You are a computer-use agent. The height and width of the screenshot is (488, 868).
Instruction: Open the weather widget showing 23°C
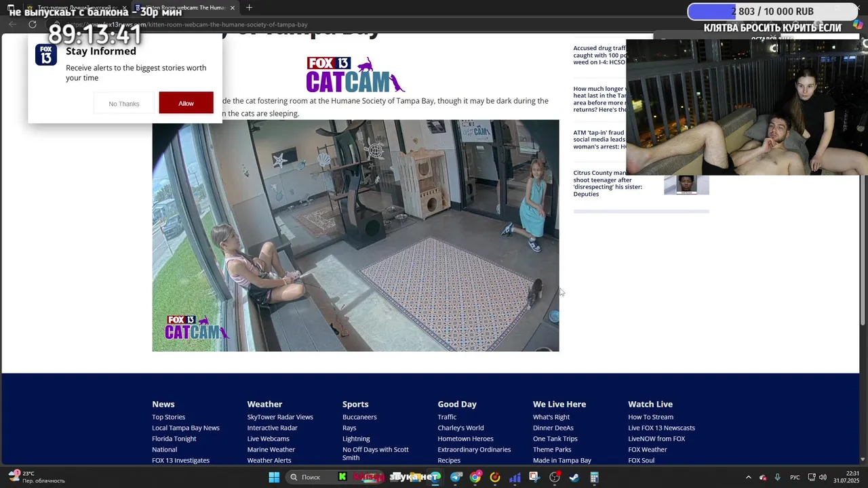pyautogui.click(x=37, y=477)
